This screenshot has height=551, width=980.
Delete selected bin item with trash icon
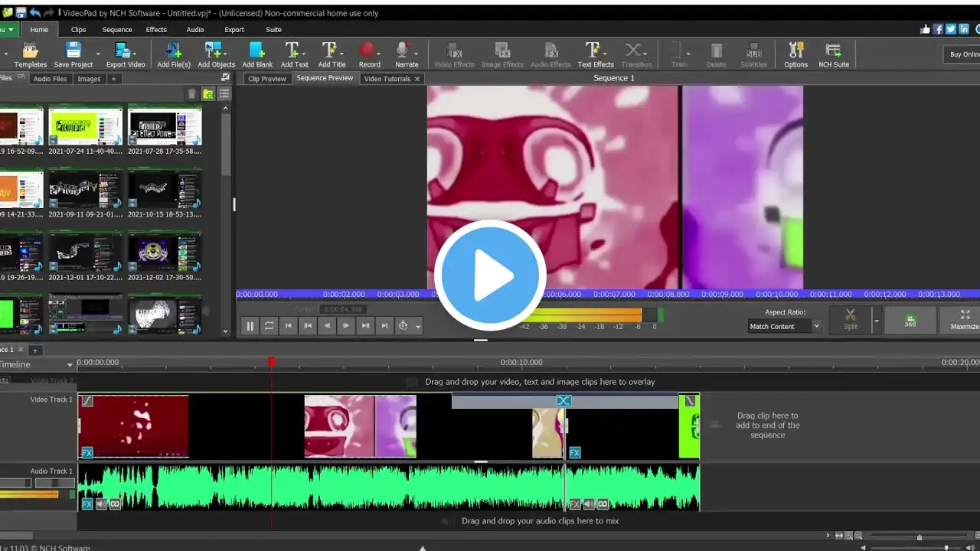(x=191, y=94)
